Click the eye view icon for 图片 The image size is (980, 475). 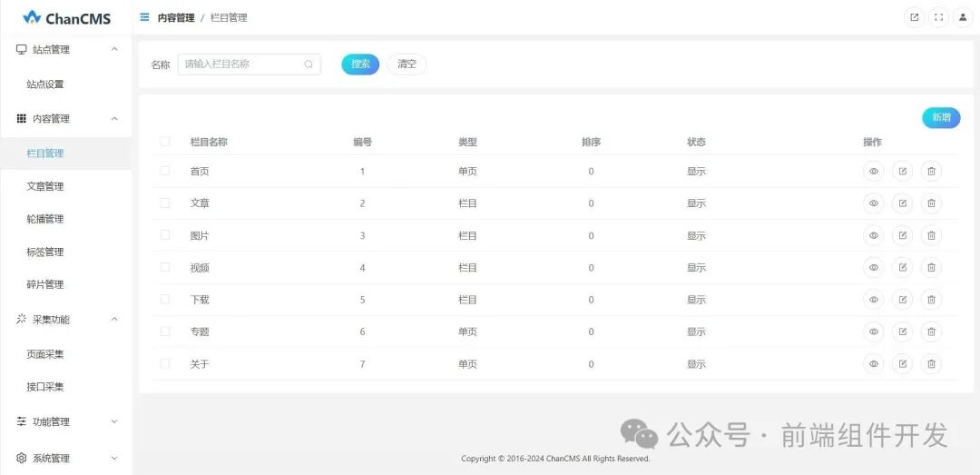pyautogui.click(x=874, y=235)
